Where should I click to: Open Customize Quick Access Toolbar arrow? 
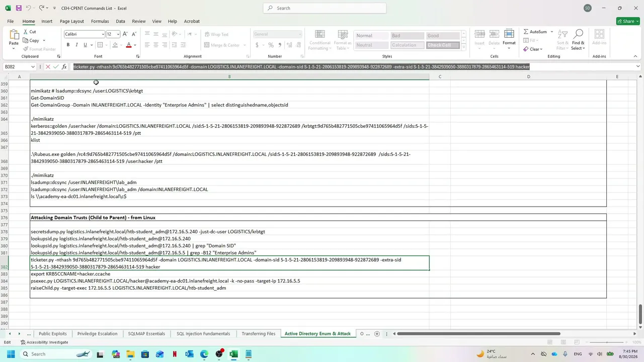coord(54,8)
